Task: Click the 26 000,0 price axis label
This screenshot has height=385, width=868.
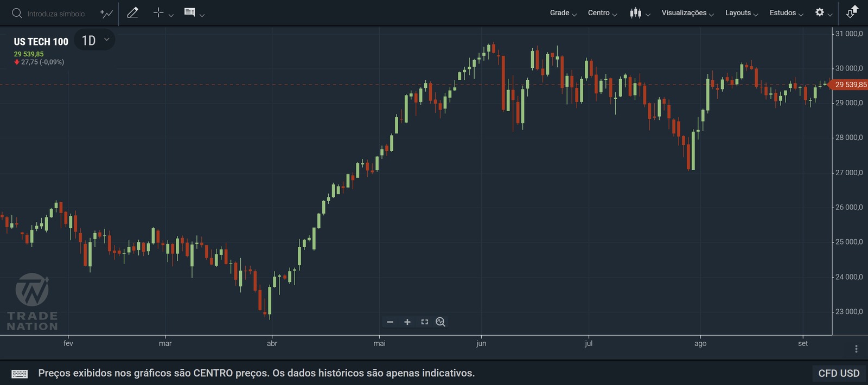Action: (x=849, y=207)
